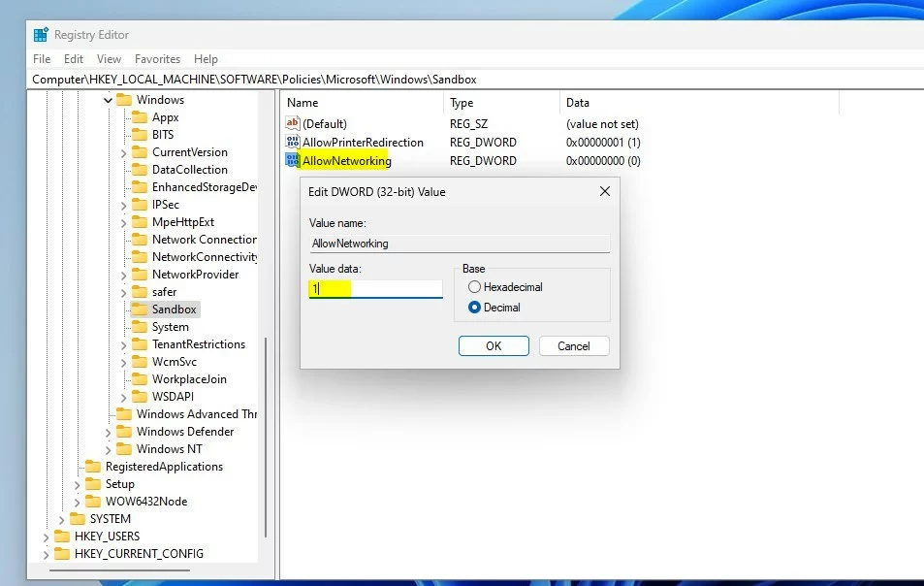Click the Registry Editor app icon in title bar
The height and width of the screenshot is (586, 924).
point(41,35)
